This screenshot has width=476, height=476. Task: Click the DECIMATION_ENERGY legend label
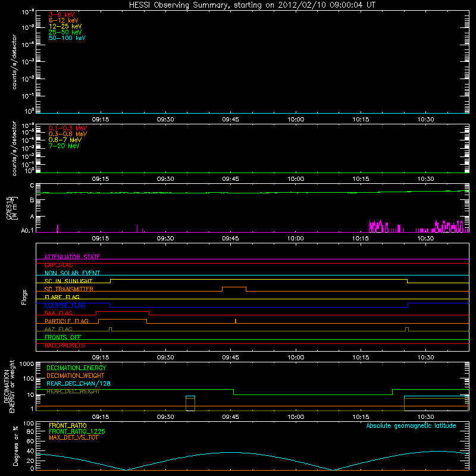[76, 368]
